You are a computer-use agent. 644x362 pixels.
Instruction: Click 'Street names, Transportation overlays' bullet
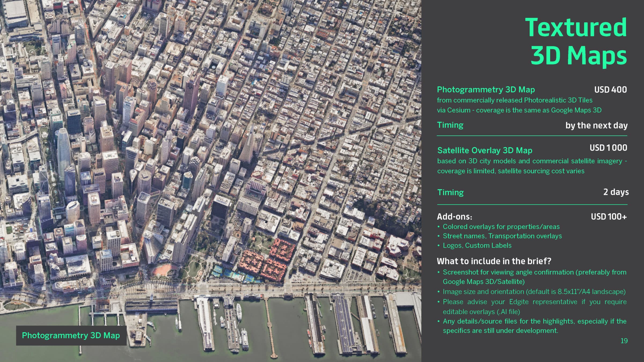[x=502, y=236]
